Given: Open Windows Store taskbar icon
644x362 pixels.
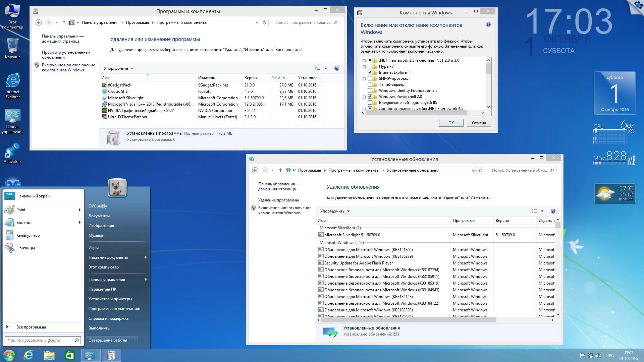Looking at the screenshot, I should [69, 355].
